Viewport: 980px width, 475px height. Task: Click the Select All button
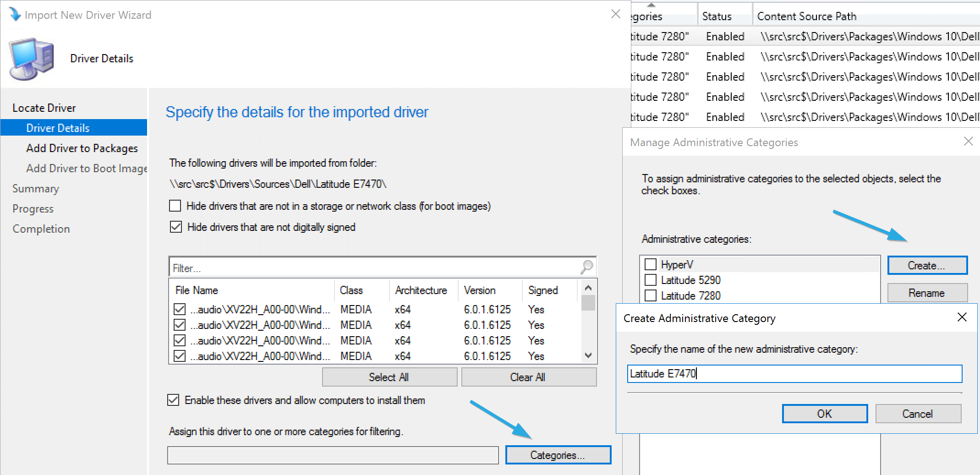click(x=389, y=377)
